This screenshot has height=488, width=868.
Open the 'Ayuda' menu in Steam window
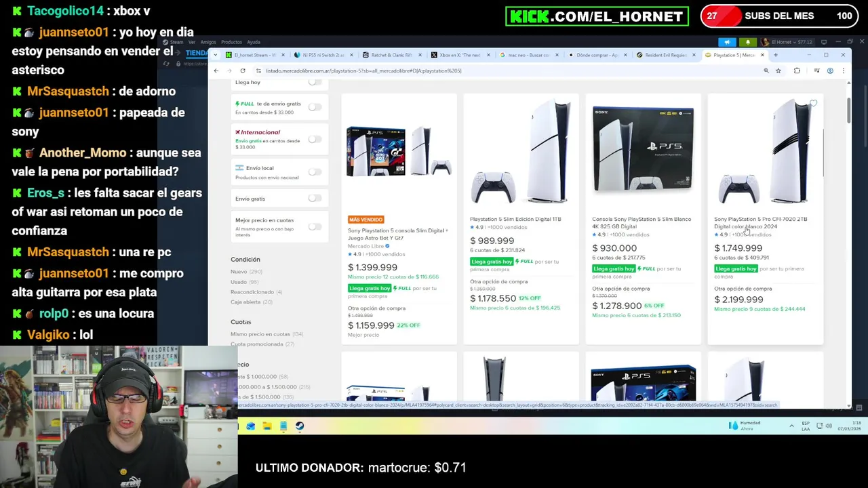click(x=254, y=42)
